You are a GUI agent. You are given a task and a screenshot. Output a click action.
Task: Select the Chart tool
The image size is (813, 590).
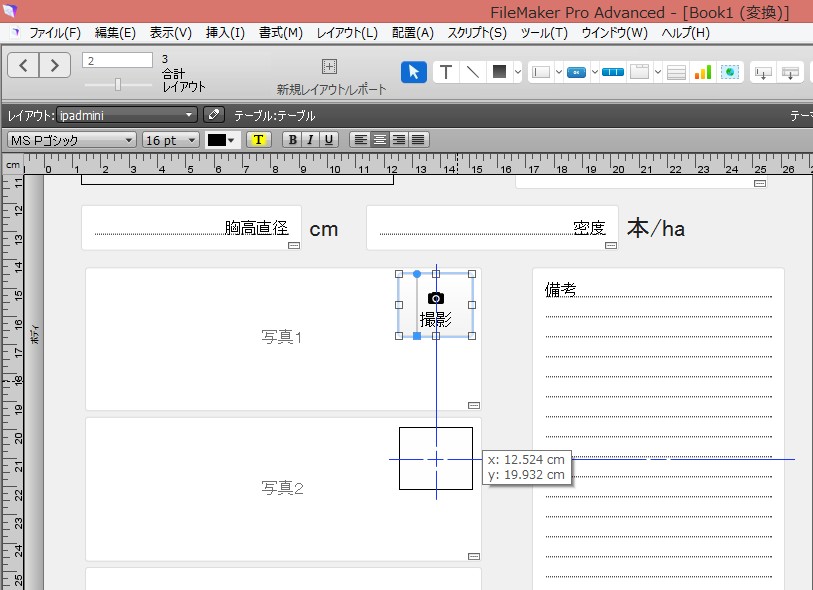point(703,72)
